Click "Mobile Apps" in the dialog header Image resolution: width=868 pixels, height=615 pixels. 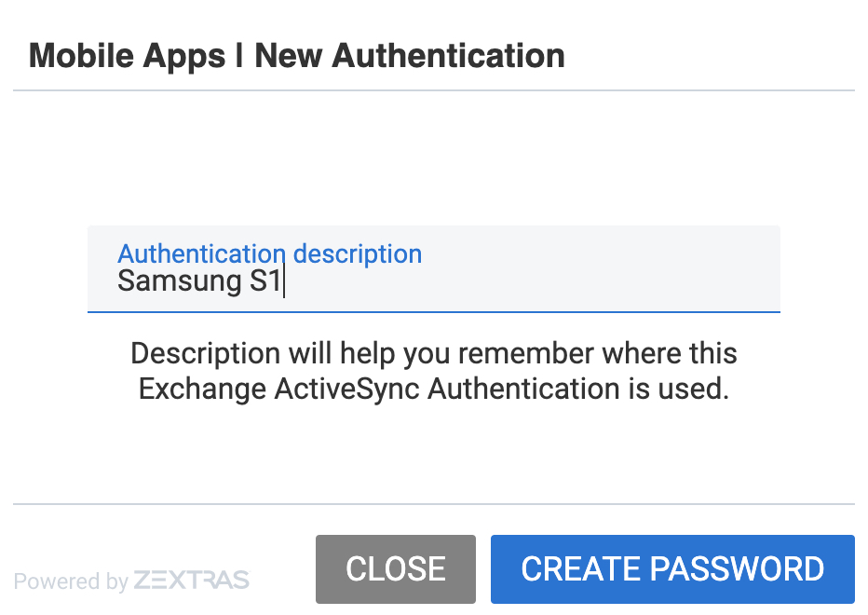(x=127, y=56)
